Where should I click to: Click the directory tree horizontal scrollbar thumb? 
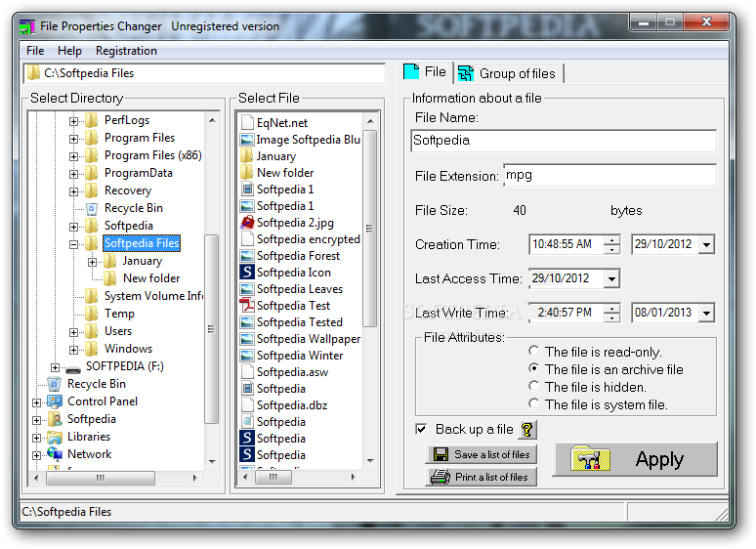[x=101, y=478]
